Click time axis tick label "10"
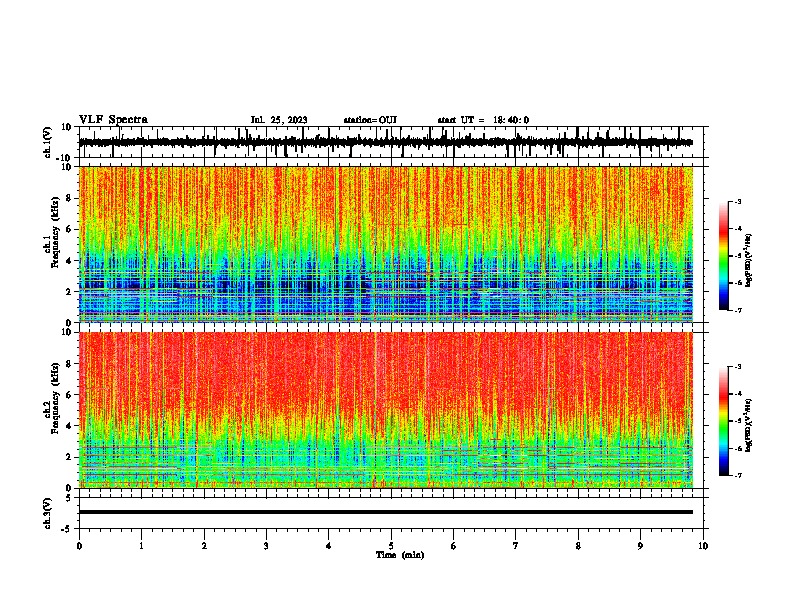Image resolution: width=792 pixels, height=612 pixels. click(x=703, y=546)
